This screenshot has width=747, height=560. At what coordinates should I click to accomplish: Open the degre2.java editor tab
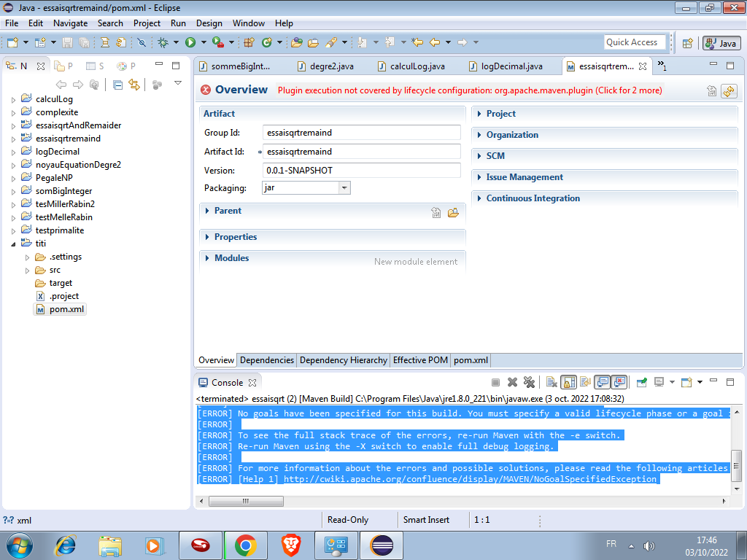pos(326,66)
